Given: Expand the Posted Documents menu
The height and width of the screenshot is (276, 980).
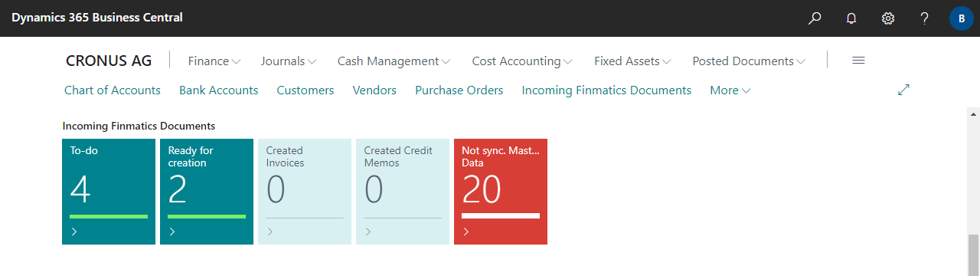Looking at the screenshot, I should 749,61.
